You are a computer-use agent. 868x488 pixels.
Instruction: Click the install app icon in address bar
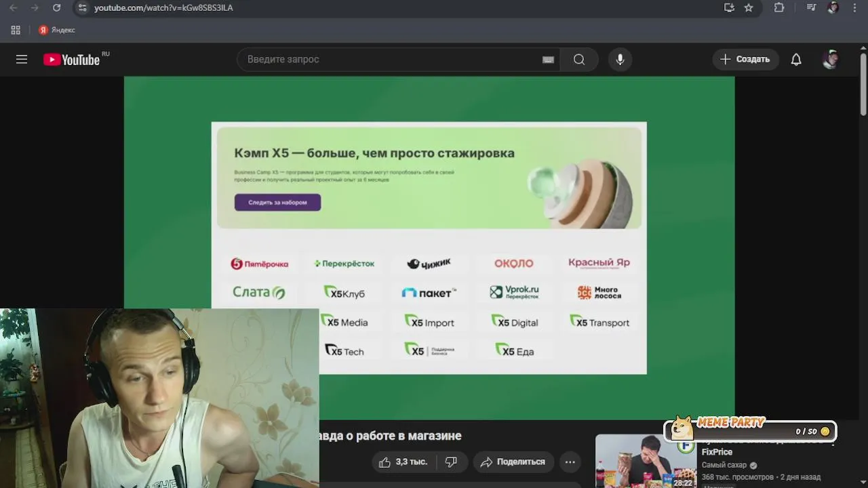point(729,8)
